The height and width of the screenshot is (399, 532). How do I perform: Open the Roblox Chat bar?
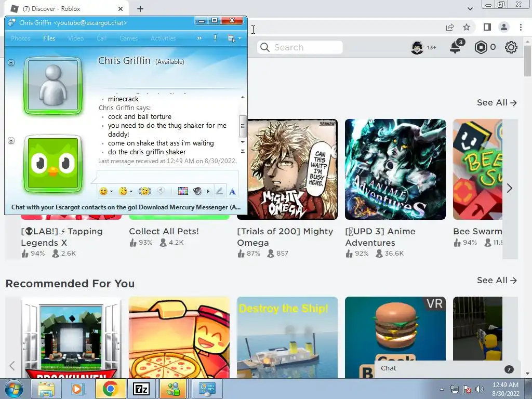(x=447, y=369)
